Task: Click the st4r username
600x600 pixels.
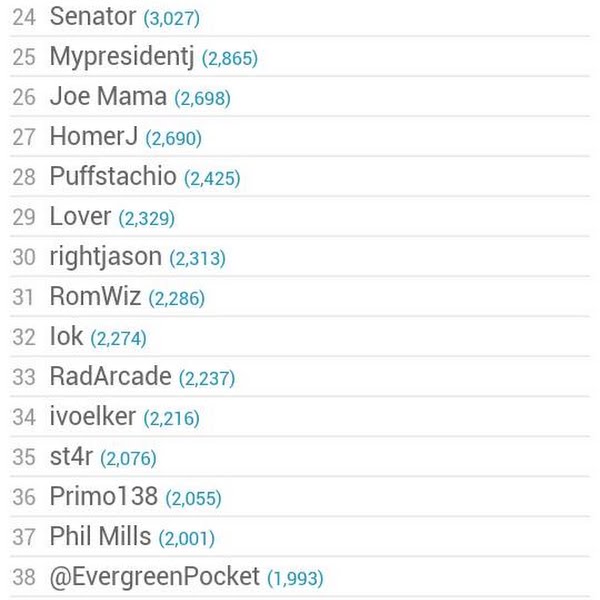Action: coord(70,457)
